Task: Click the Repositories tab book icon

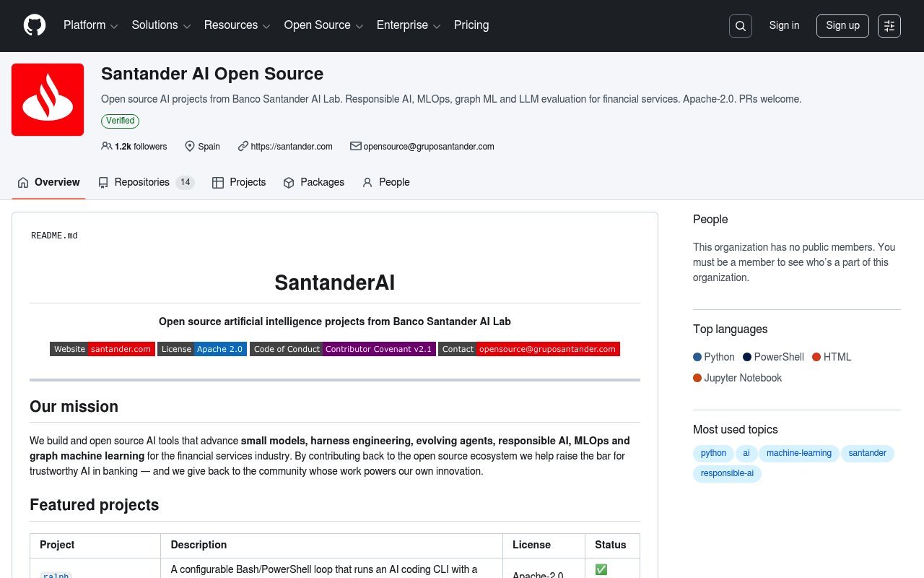Action: click(x=103, y=183)
